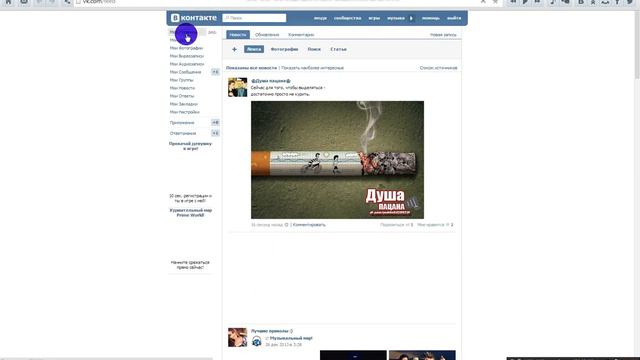Open 'люди' in the VK header
The image size is (640, 360).
pos(320,18)
